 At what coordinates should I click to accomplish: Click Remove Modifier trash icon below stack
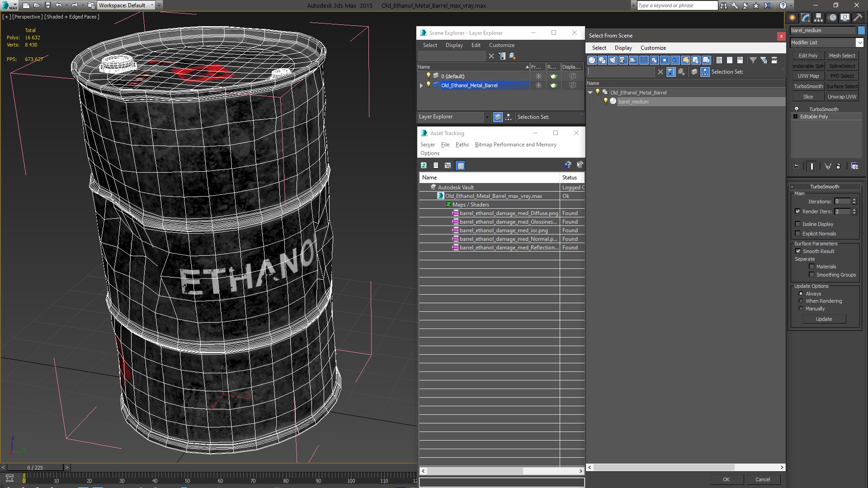pyautogui.click(x=838, y=166)
